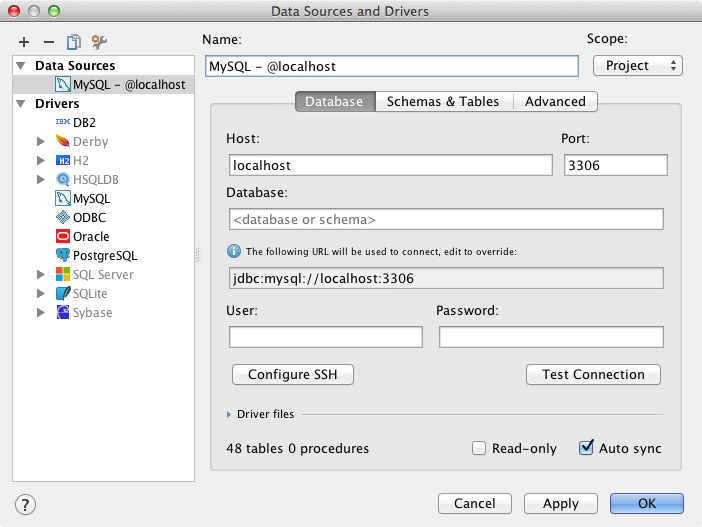
Task: Expand the H2 driver node
Action: pyautogui.click(x=40, y=160)
